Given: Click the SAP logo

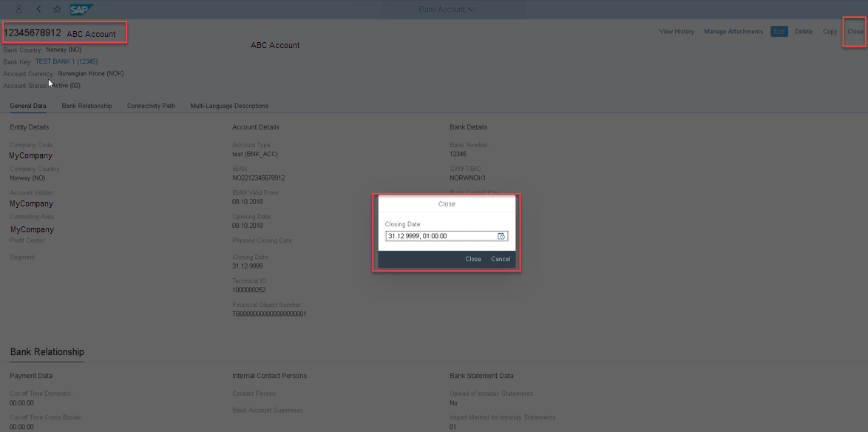Looking at the screenshot, I should [81, 10].
